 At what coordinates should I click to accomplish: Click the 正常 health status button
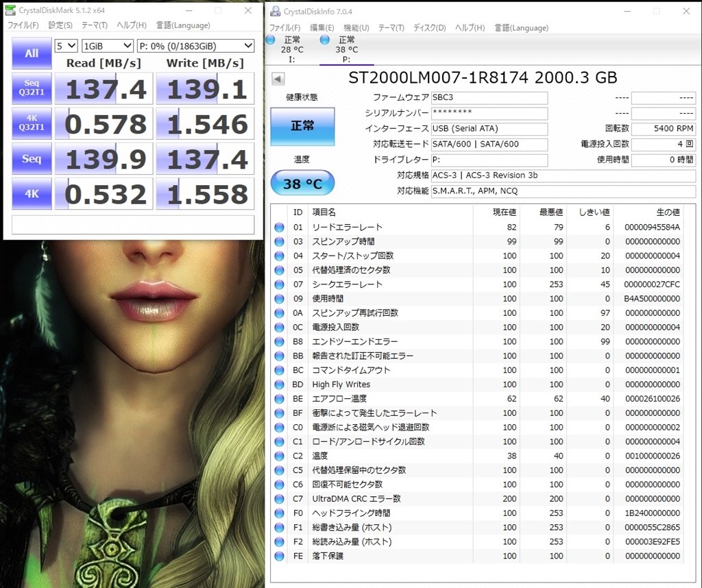coord(302,126)
